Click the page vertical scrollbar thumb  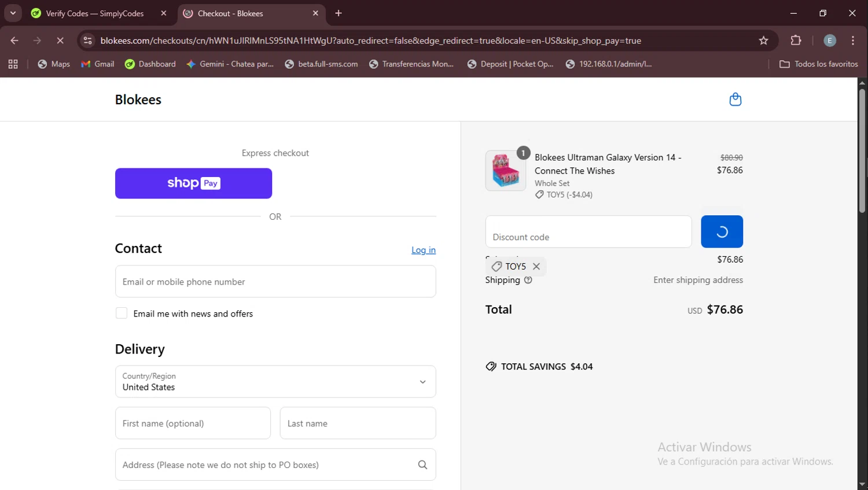point(862,150)
